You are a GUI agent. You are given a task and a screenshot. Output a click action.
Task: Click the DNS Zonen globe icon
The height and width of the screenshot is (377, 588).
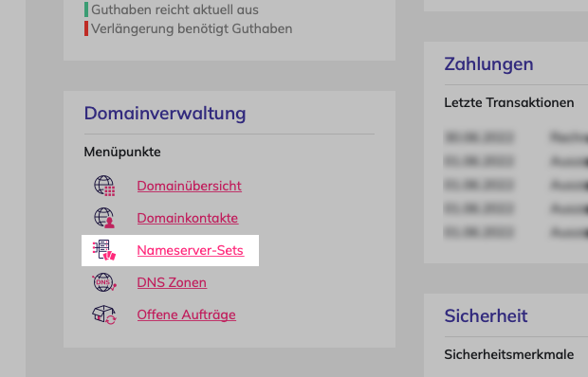(x=104, y=282)
